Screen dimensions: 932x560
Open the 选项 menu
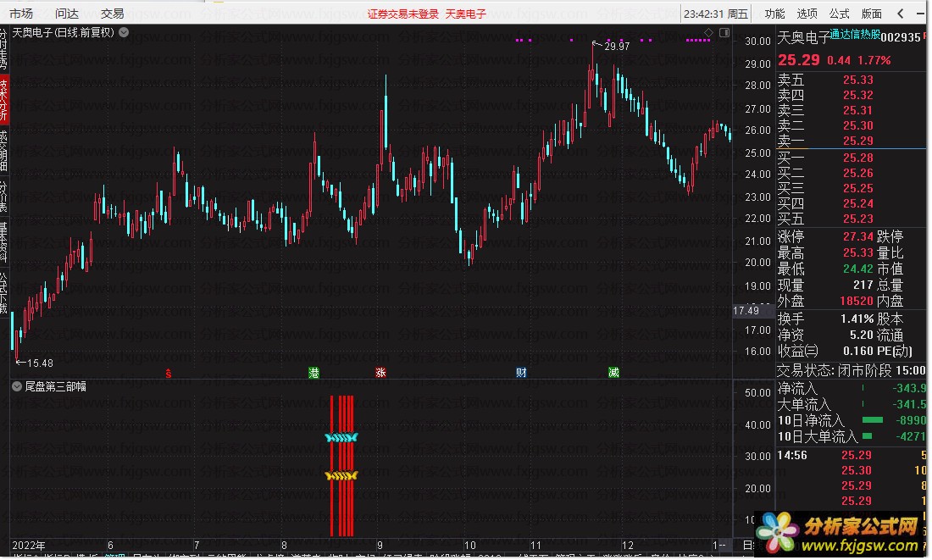click(807, 13)
